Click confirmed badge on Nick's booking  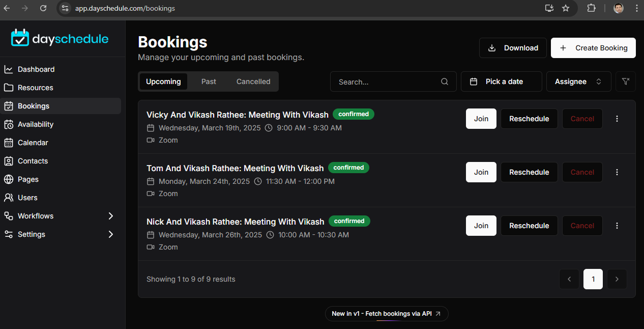(x=349, y=221)
